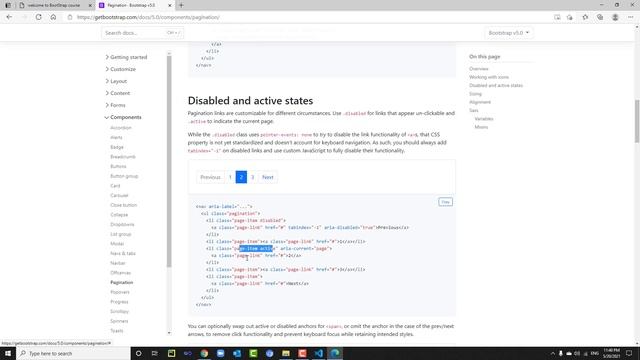The height and width of the screenshot is (360, 640).
Task: Jump to Disabled and active states link
Action: (x=496, y=86)
